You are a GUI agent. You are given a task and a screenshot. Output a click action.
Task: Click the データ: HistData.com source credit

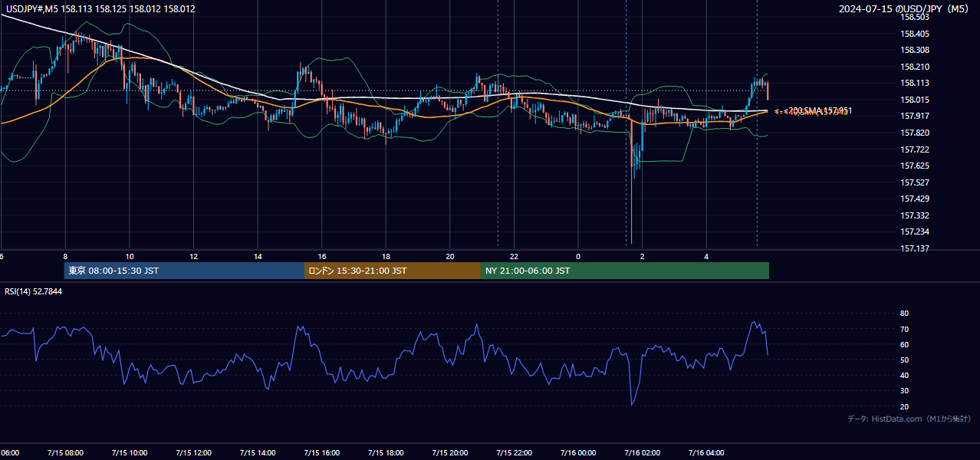[x=909, y=419]
